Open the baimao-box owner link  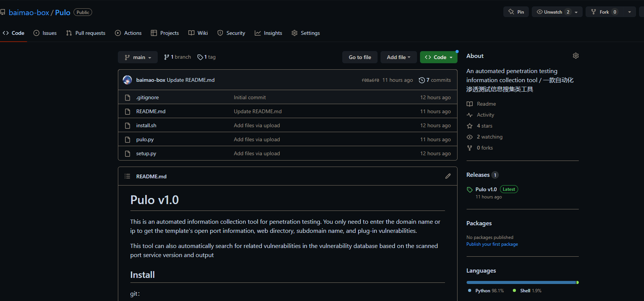(29, 12)
